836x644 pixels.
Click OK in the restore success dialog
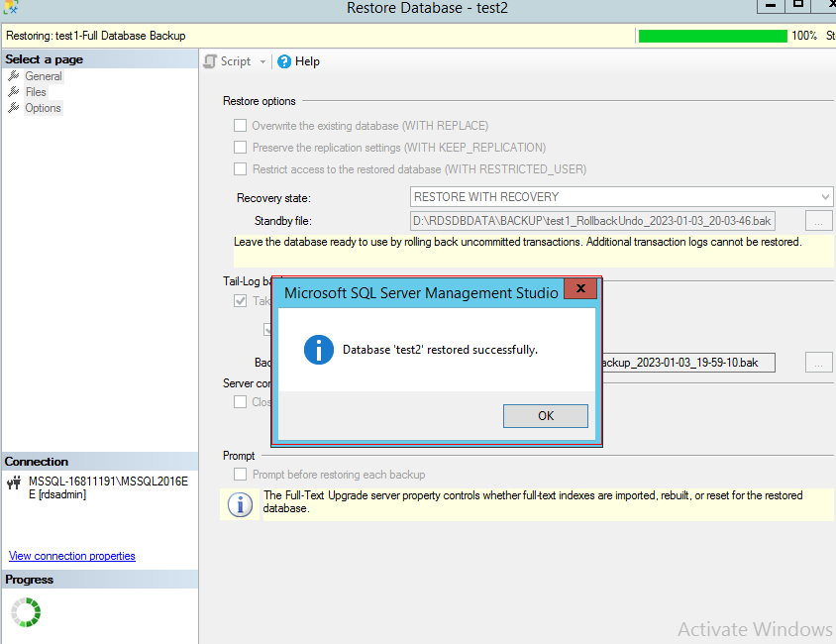[546, 416]
